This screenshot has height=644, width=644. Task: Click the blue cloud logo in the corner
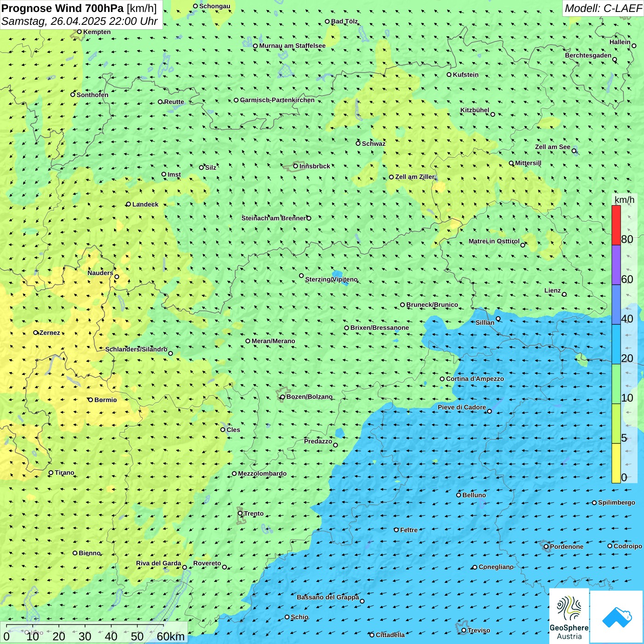coord(616,616)
